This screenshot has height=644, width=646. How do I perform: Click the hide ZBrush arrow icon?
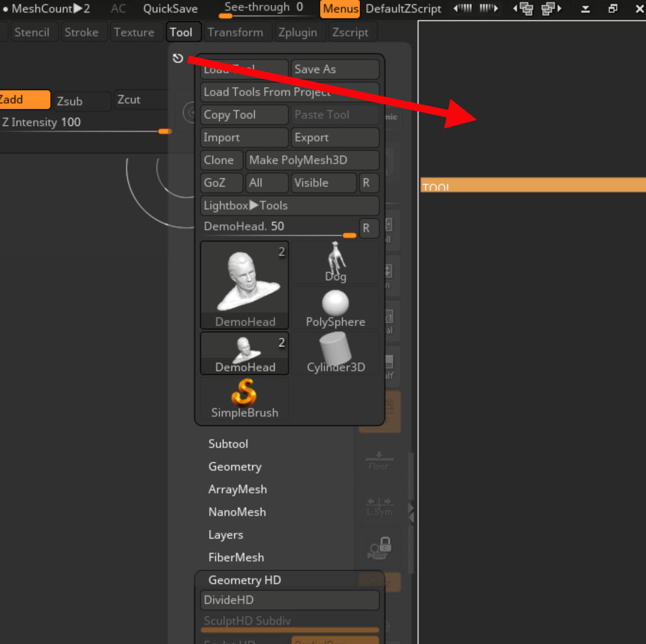pyautogui.click(x=585, y=9)
